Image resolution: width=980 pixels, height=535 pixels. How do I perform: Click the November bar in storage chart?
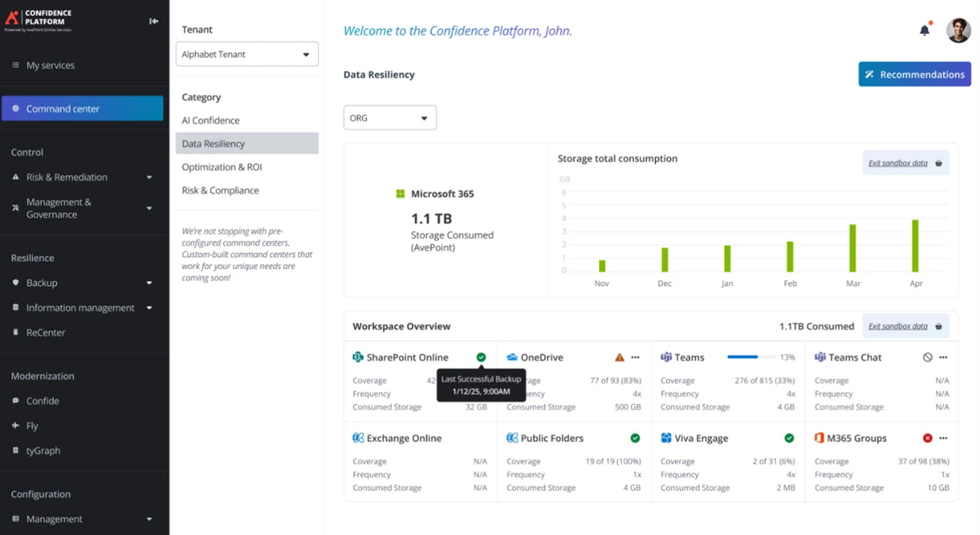click(x=602, y=266)
